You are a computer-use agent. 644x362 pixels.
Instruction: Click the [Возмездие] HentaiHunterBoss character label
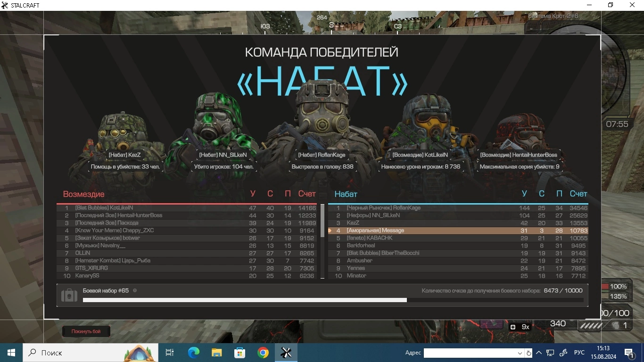point(519,155)
